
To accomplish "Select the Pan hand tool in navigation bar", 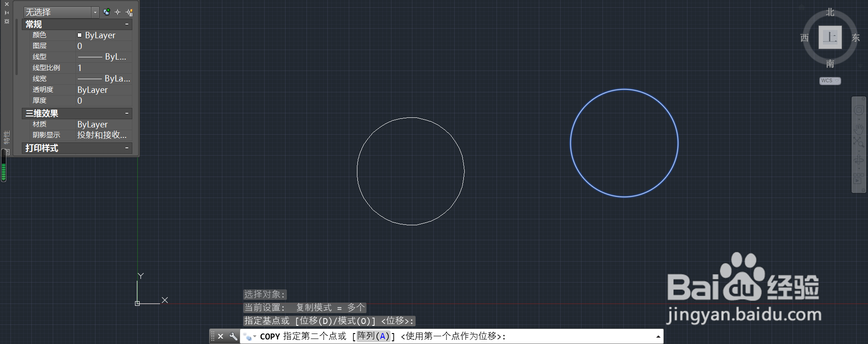I will point(858,129).
